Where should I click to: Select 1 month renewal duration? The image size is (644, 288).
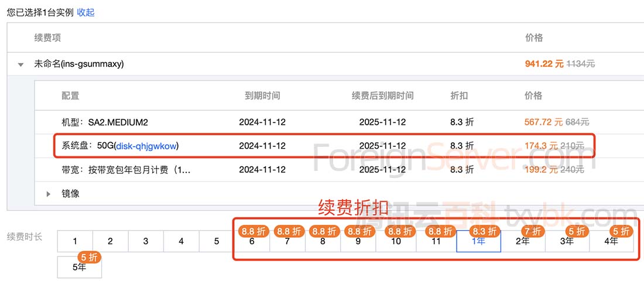75,241
